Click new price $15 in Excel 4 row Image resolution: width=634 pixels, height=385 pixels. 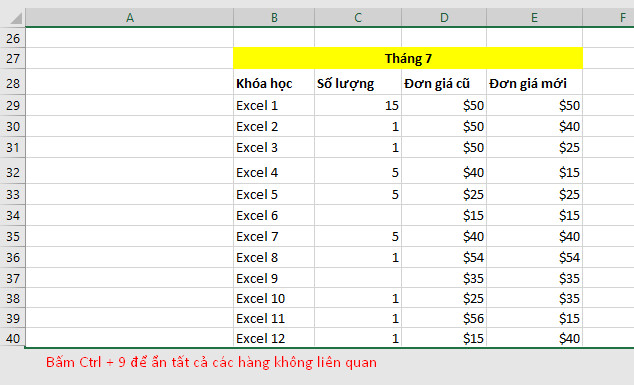(x=535, y=172)
